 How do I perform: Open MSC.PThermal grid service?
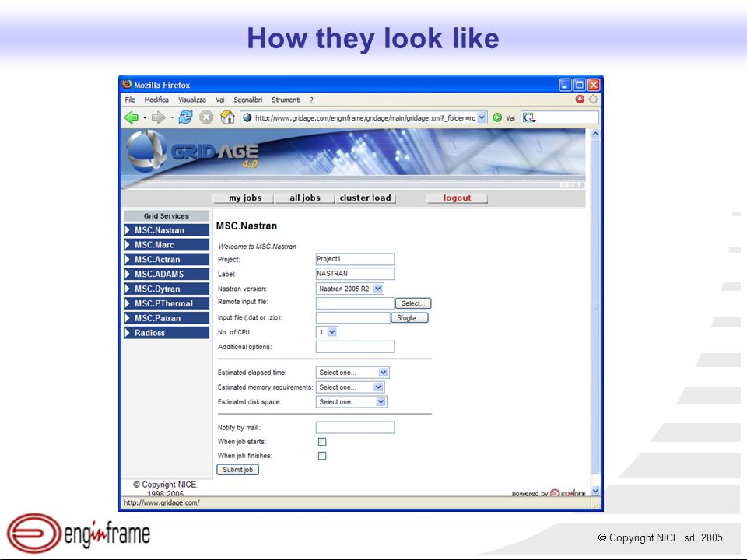coord(167,303)
